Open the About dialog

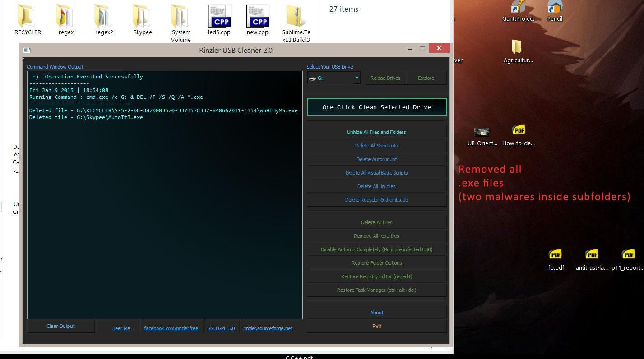pos(376,313)
